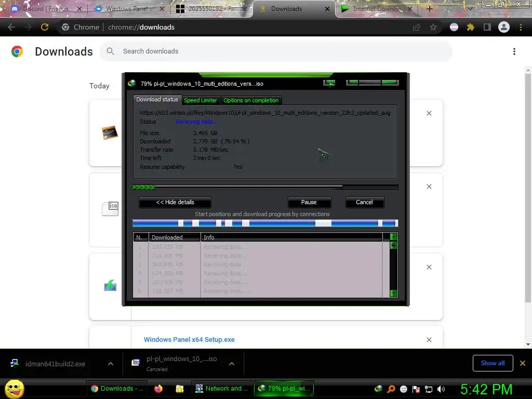
Task: Expand options for idman641build2.exe
Action: 111,364
